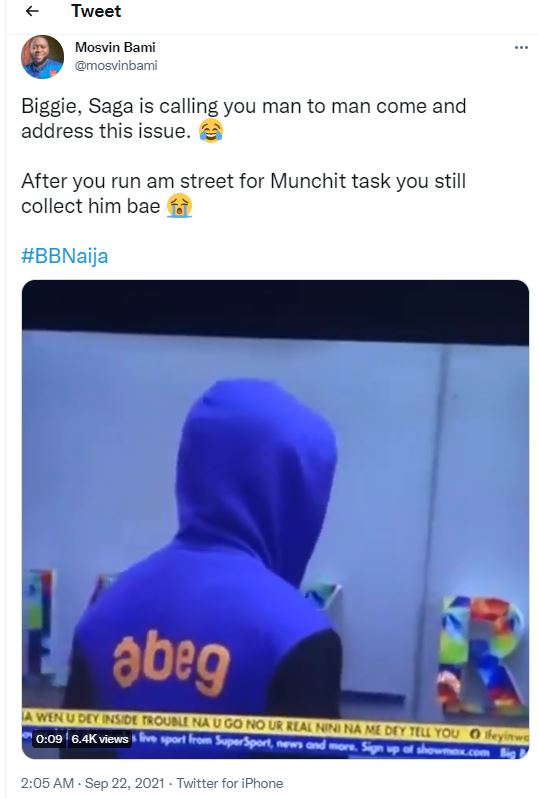Click the 6.4K views counter
This screenshot has height=799, width=539.
click(x=100, y=738)
